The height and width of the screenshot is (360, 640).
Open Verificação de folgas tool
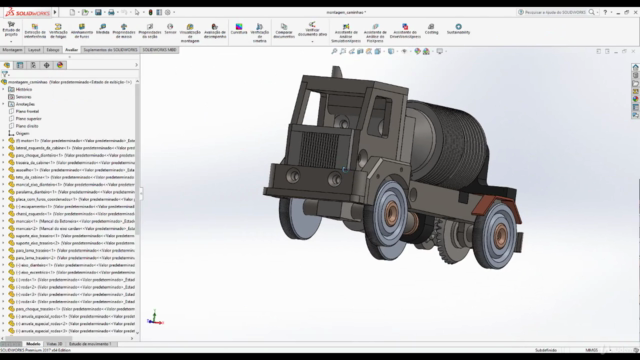(x=58, y=31)
